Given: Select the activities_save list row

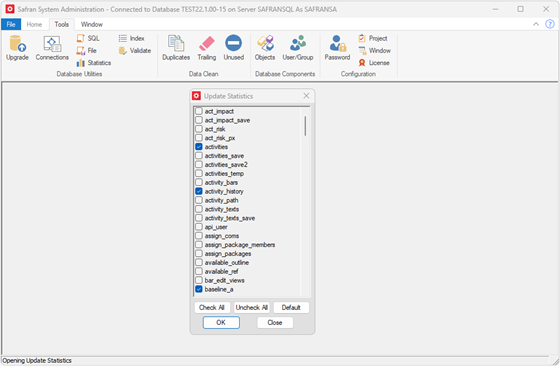Looking at the screenshot, I should (x=248, y=156).
